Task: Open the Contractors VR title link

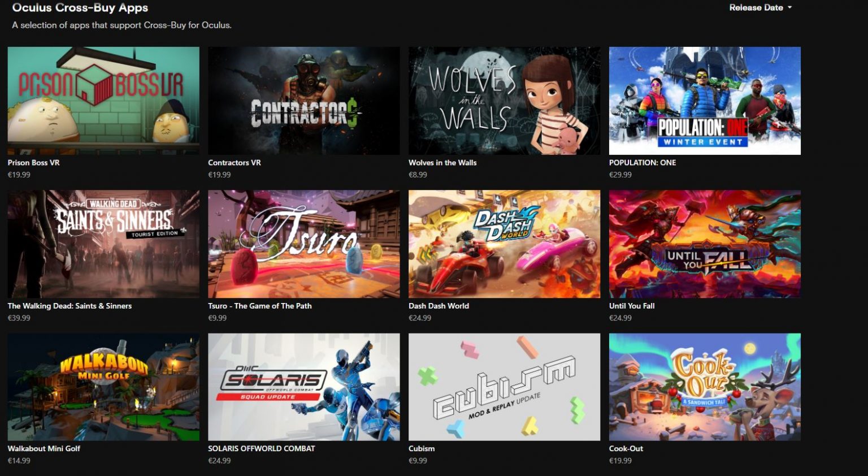Action: point(235,162)
